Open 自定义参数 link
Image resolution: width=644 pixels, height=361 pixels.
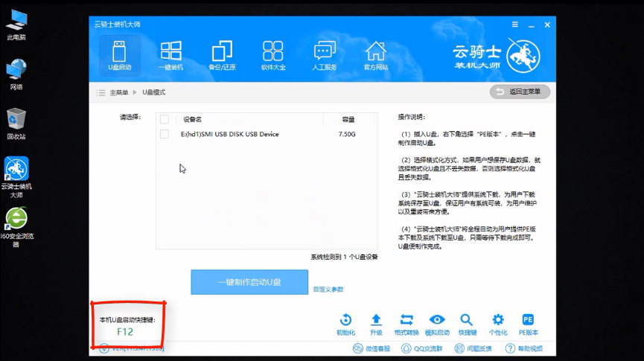pyautogui.click(x=328, y=289)
